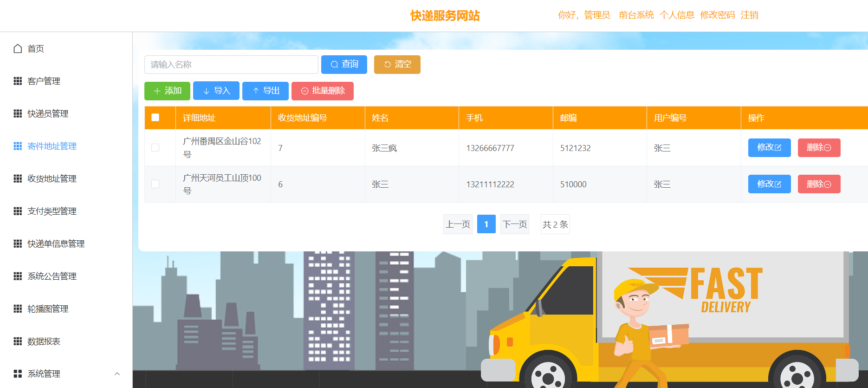Go to next page with 下一页
The height and width of the screenshot is (388, 868).
pyautogui.click(x=515, y=224)
